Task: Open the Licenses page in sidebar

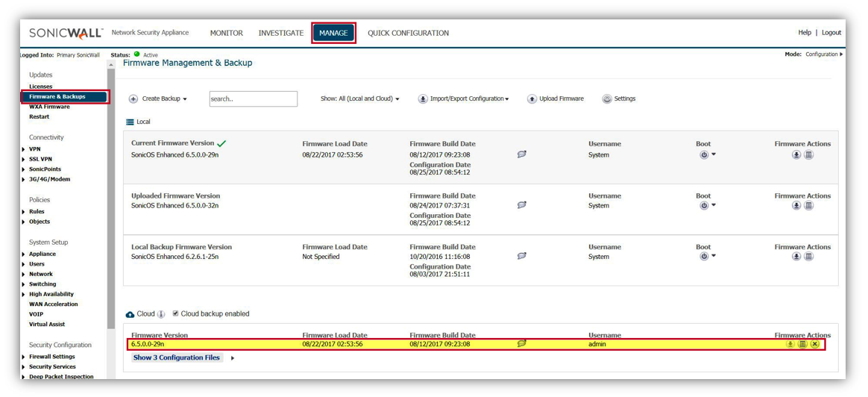Action: click(40, 87)
